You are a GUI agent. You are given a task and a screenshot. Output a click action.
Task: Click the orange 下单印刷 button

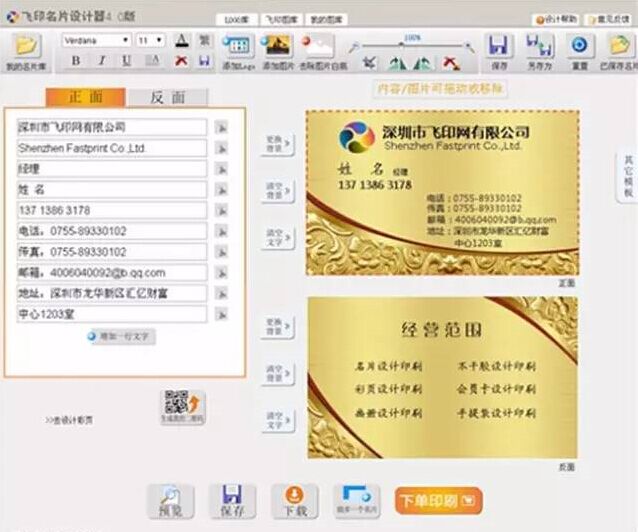(x=438, y=501)
